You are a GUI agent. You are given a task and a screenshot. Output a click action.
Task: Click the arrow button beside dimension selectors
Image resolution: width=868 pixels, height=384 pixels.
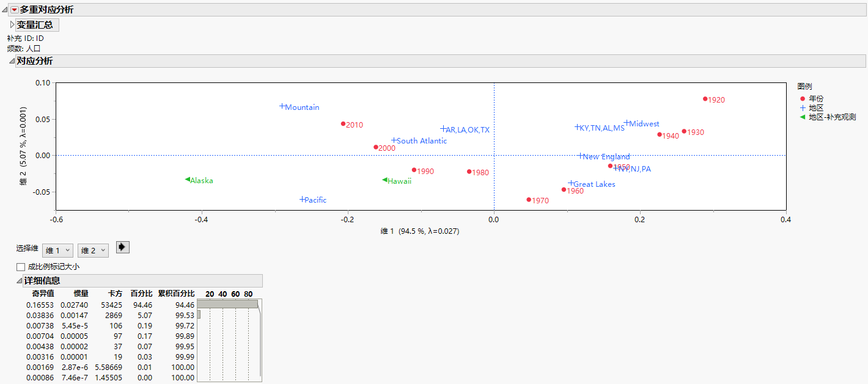tap(123, 247)
